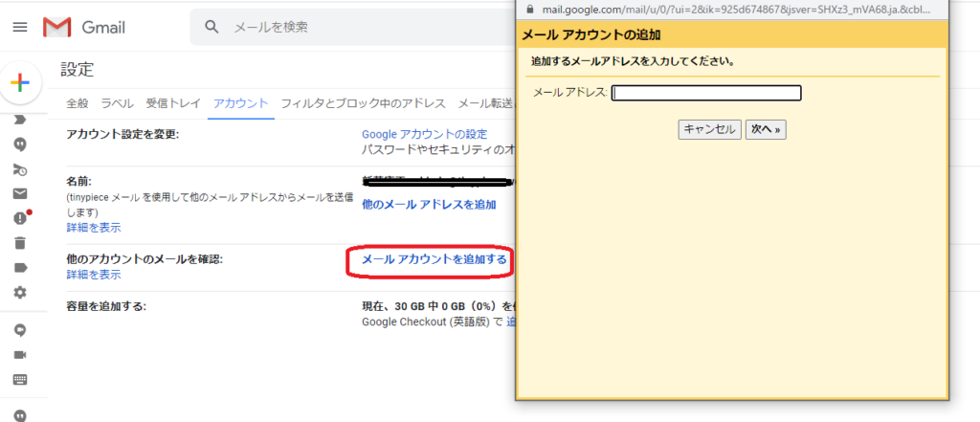Focus the メール アドレス input field
980x422 pixels.
coord(706,93)
